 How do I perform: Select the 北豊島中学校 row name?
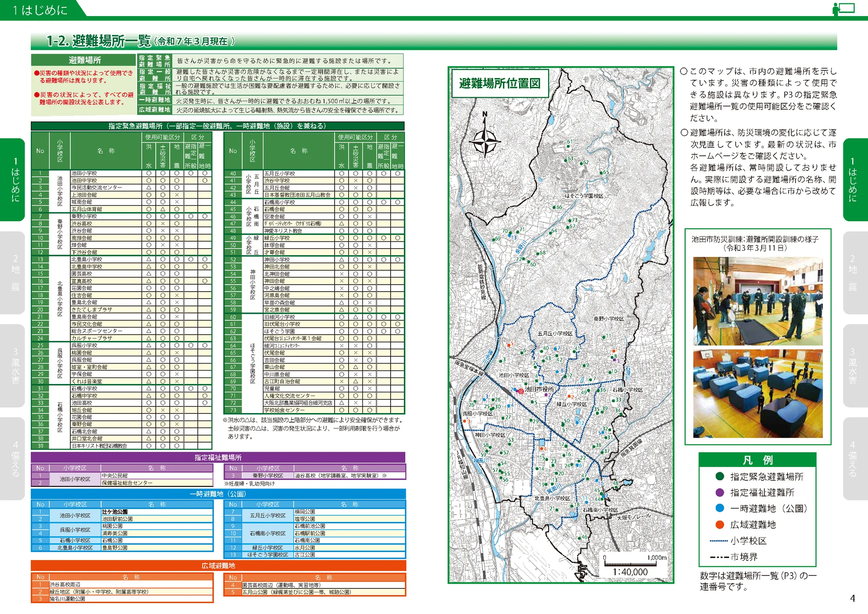tap(87, 266)
